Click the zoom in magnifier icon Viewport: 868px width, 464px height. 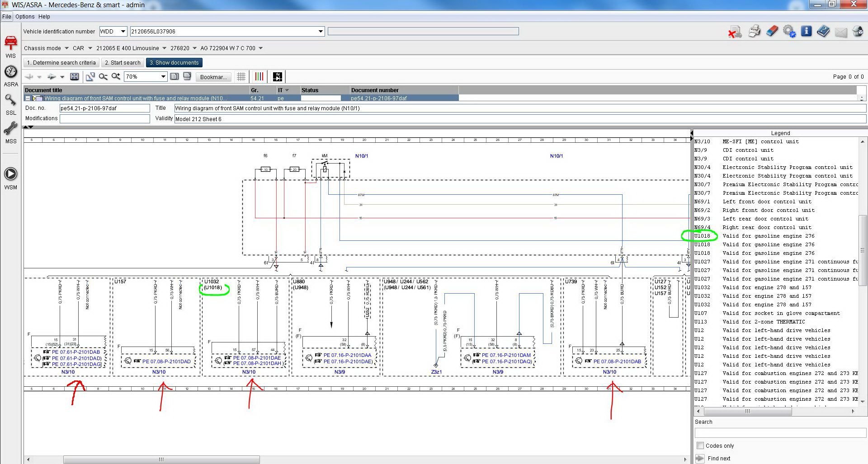[116, 77]
